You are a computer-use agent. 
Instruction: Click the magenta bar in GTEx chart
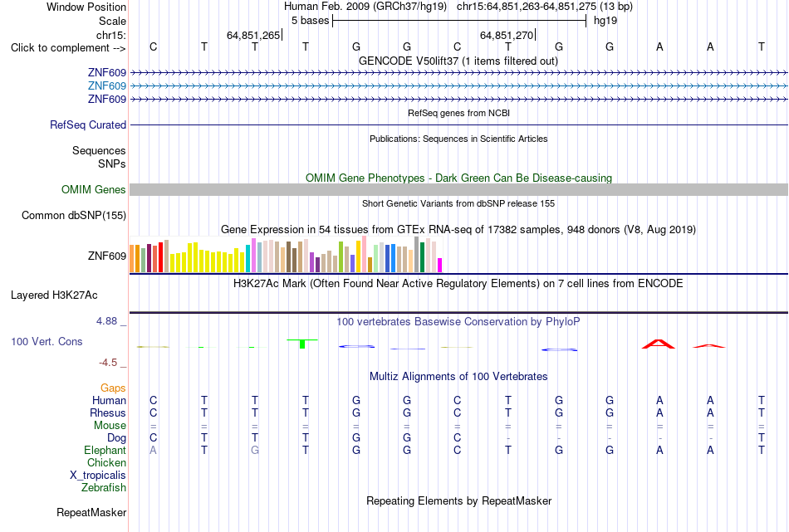point(439,265)
